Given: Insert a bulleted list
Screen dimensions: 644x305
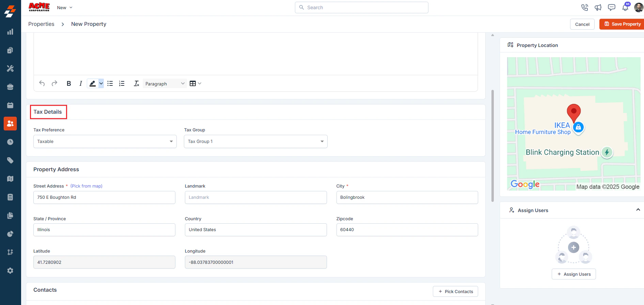Looking at the screenshot, I should (x=110, y=83).
